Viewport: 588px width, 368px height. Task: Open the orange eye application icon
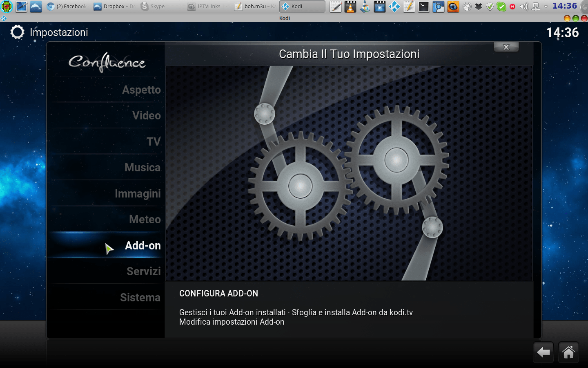(x=453, y=6)
